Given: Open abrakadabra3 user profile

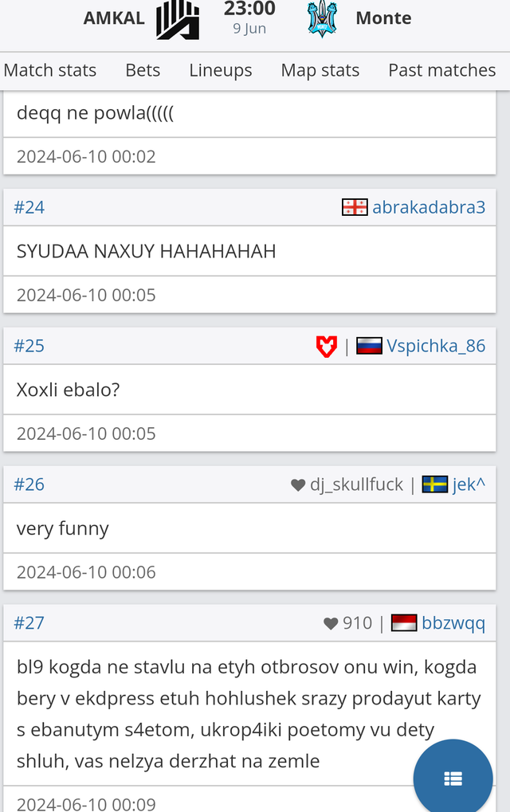Looking at the screenshot, I should click(x=429, y=207).
